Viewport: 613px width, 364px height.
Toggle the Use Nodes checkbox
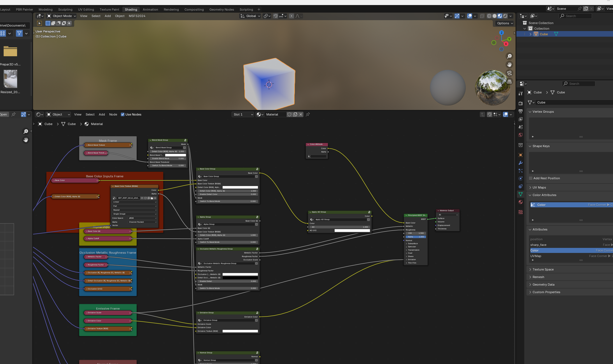coord(123,114)
